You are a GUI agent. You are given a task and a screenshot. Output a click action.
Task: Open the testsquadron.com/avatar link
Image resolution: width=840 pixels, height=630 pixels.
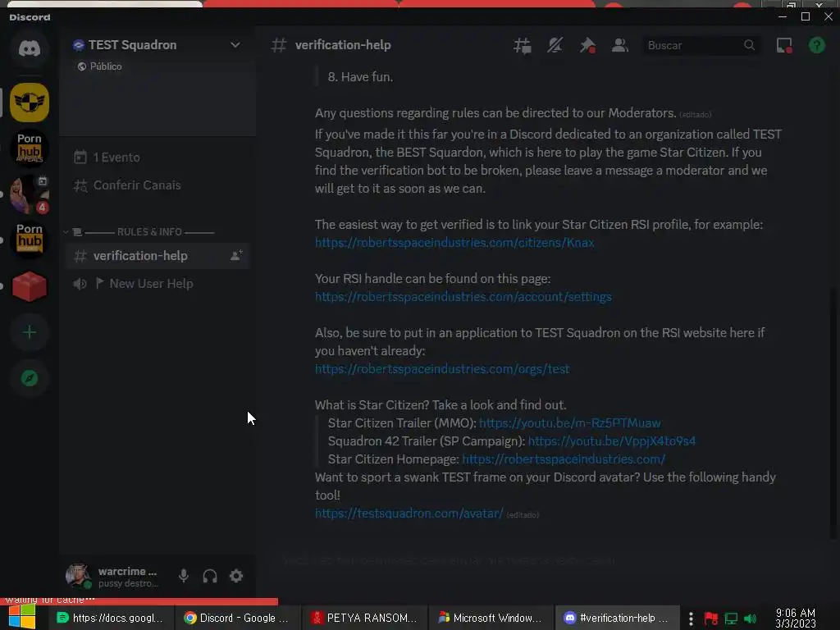(409, 514)
